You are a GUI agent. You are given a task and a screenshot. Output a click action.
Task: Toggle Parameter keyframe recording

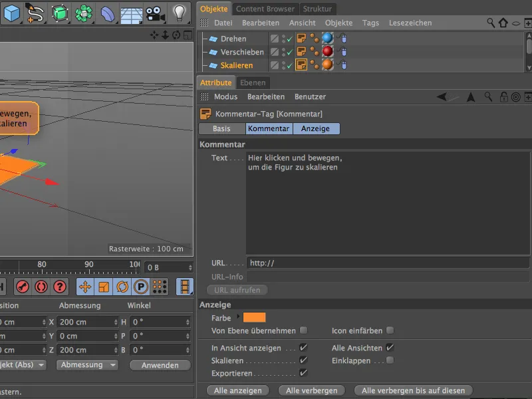tap(141, 287)
